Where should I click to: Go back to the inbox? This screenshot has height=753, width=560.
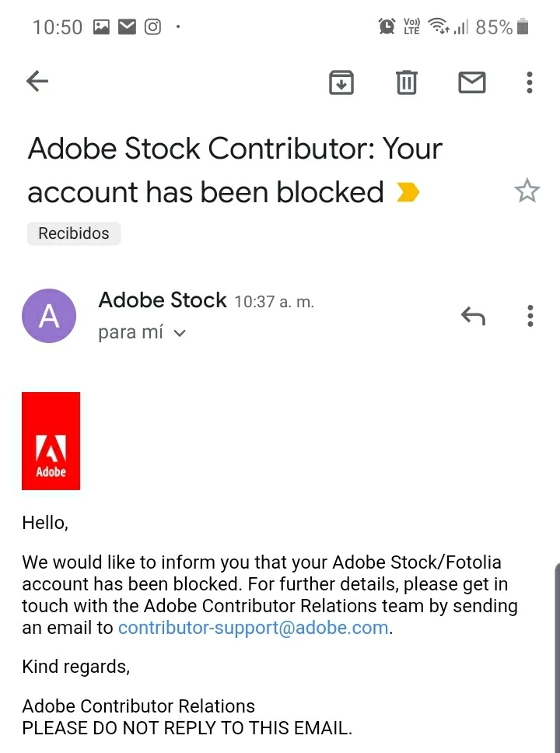click(37, 81)
